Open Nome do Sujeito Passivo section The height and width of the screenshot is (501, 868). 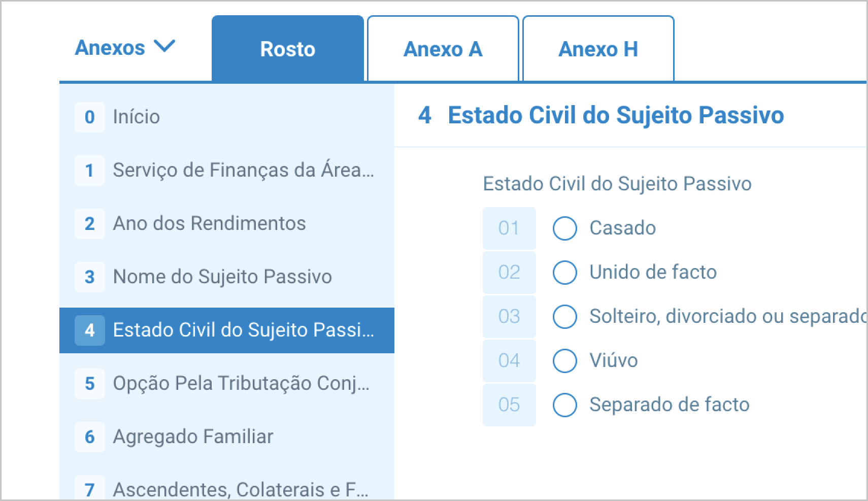pyautogui.click(x=222, y=277)
